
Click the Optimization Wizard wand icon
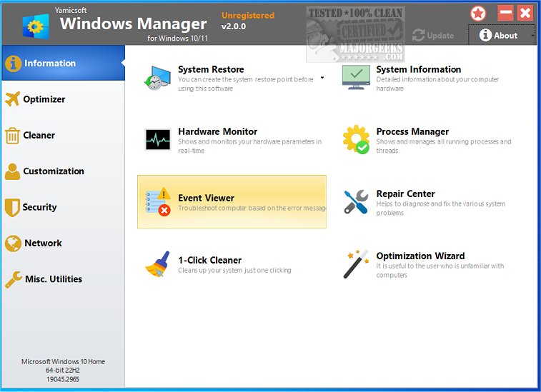point(355,264)
